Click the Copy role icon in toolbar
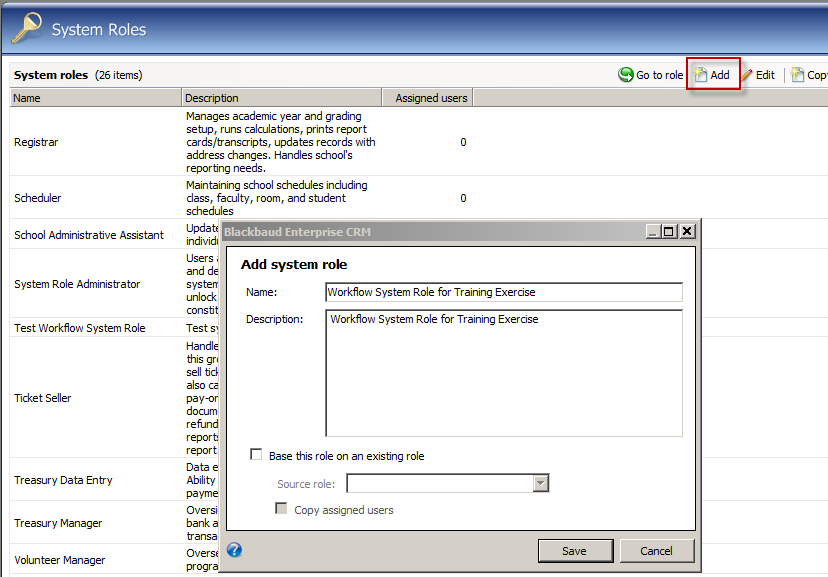The height and width of the screenshot is (577, 828). click(798, 75)
